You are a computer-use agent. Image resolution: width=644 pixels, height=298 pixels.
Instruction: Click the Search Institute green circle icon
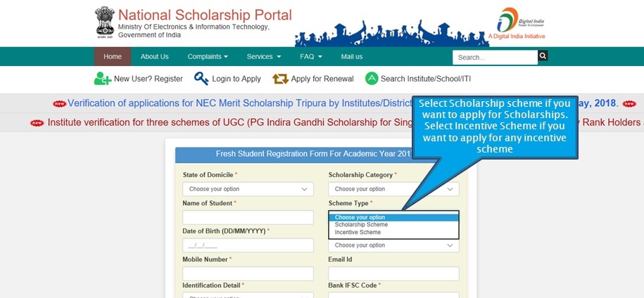click(372, 78)
